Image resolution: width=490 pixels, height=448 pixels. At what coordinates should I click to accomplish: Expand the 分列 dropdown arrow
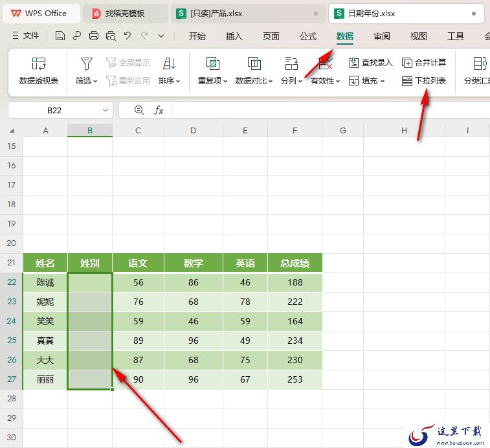coord(300,82)
